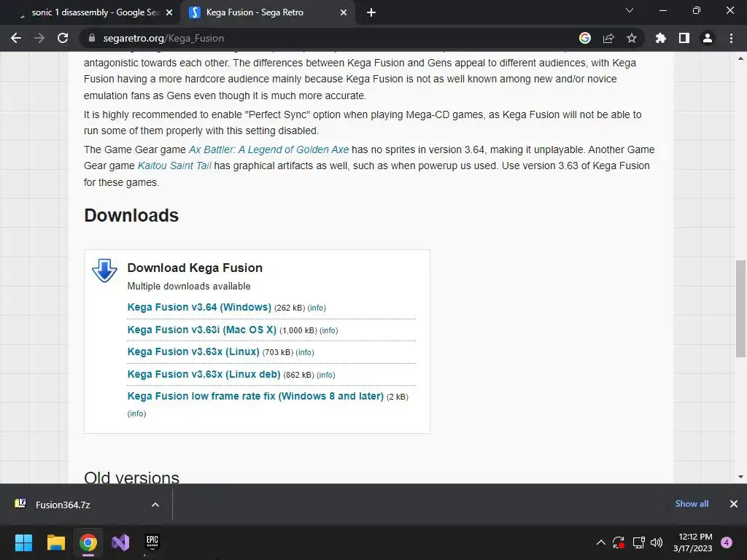Image resolution: width=747 pixels, height=560 pixels.
Task: Open info for the Windows v3.64 download
Action: point(317,308)
